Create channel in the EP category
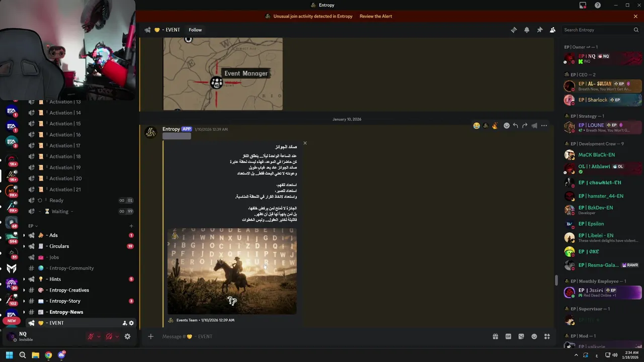Viewport: 644px width, 362px height. coord(131,226)
